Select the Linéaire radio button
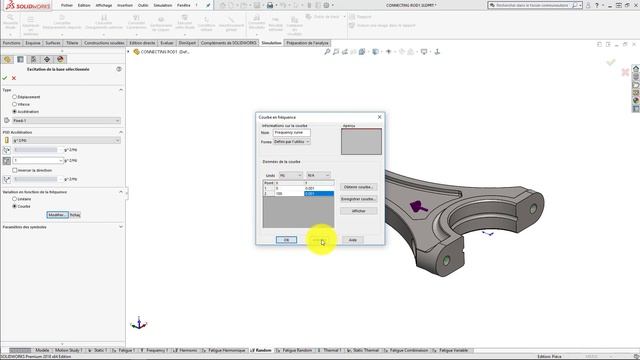The width and height of the screenshot is (640, 360). coord(15,199)
